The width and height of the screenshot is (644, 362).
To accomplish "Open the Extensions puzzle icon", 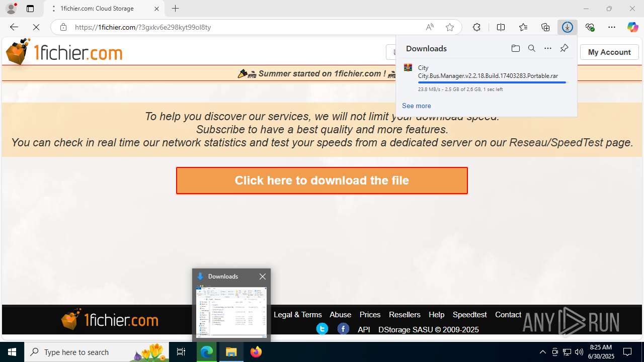I will click(476, 27).
